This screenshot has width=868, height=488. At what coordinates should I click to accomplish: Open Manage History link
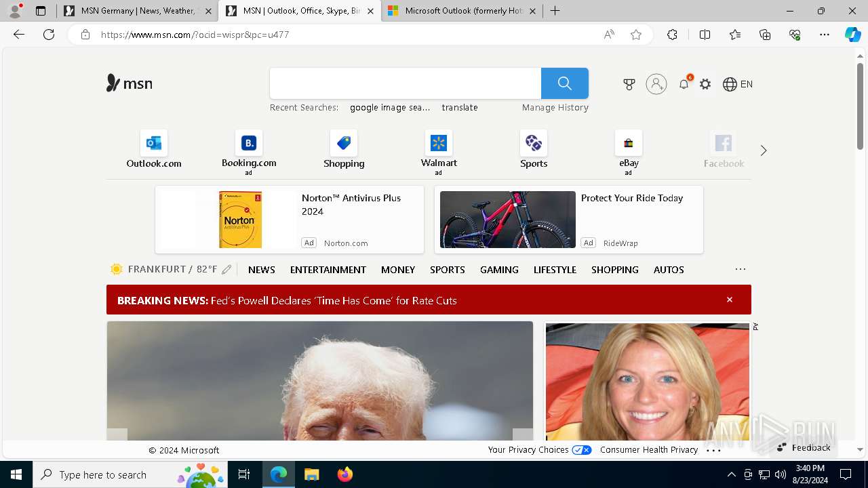click(555, 108)
